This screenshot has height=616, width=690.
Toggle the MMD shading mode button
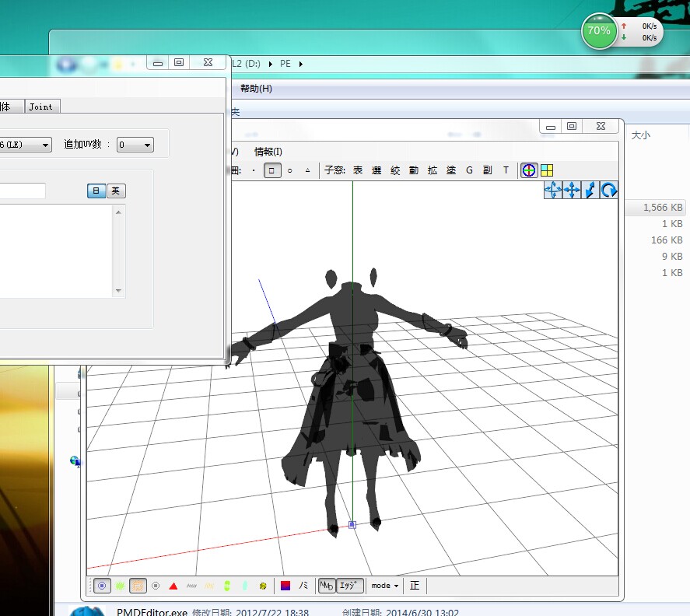coord(327,586)
